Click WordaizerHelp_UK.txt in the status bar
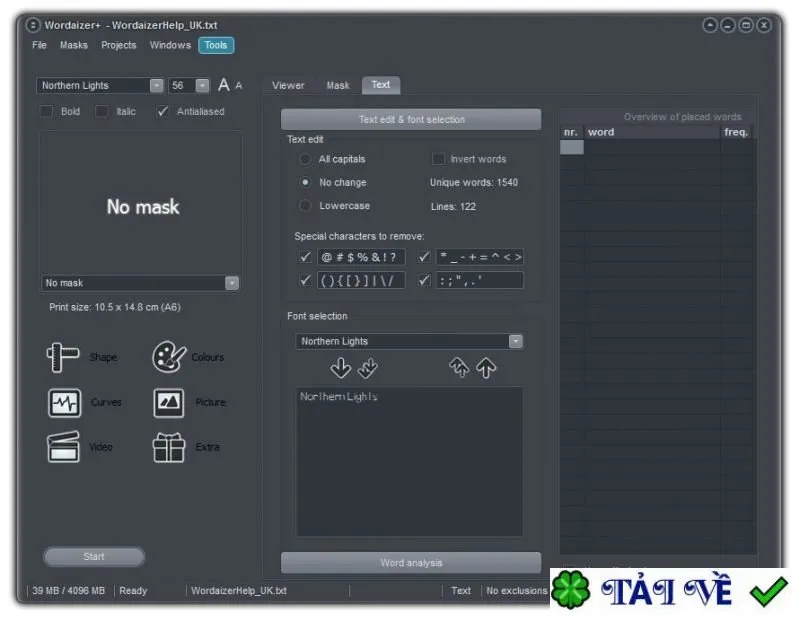 (x=239, y=590)
